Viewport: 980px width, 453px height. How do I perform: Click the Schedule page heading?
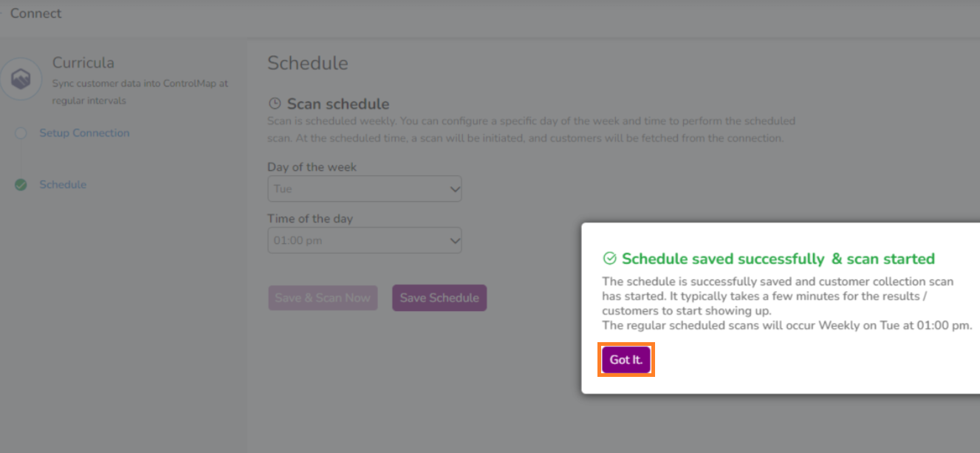coord(307,63)
